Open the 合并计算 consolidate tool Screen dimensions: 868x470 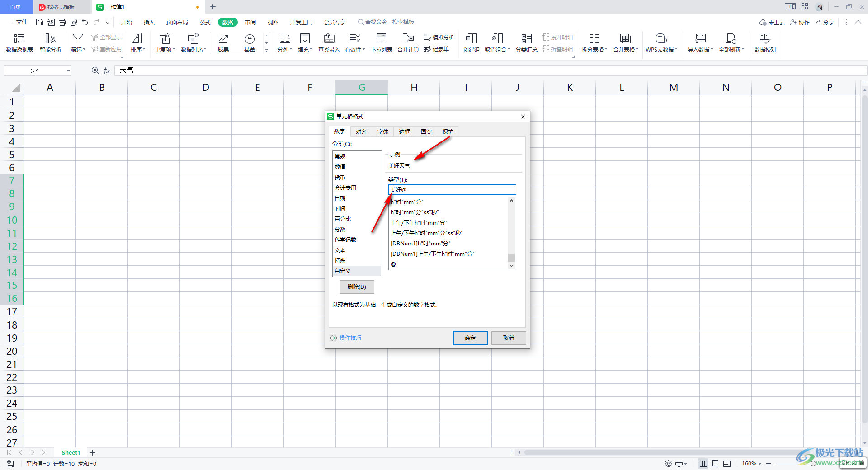(408, 43)
